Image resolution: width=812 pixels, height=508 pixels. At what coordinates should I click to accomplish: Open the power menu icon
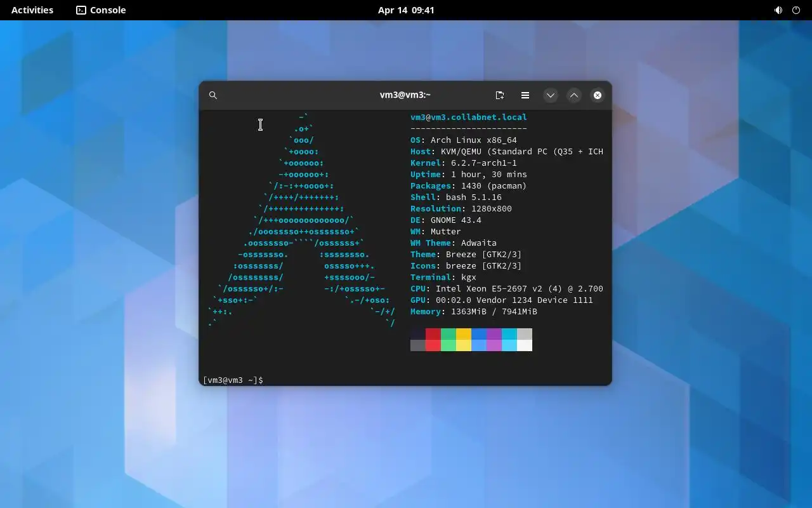[x=796, y=10]
